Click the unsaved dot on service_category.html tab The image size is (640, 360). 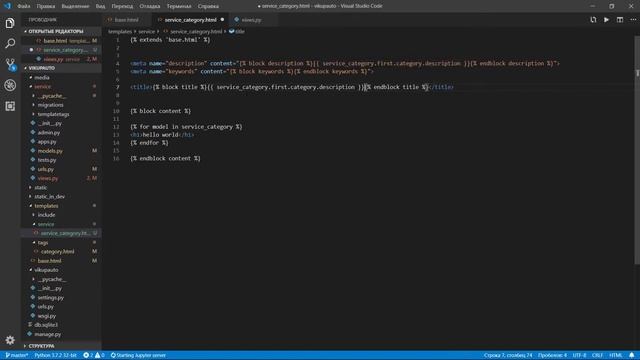(x=222, y=20)
